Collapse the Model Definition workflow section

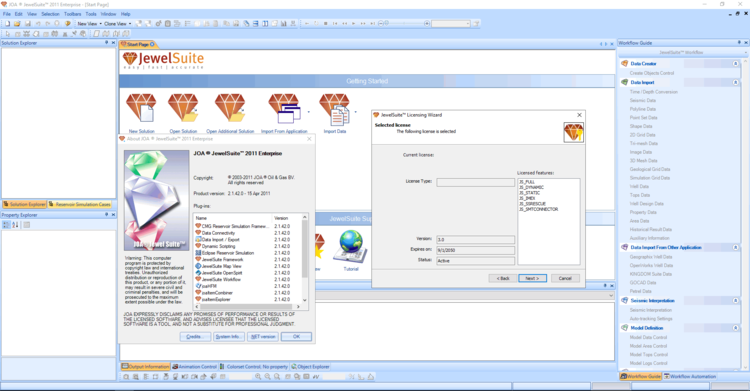tap(736, 328)
